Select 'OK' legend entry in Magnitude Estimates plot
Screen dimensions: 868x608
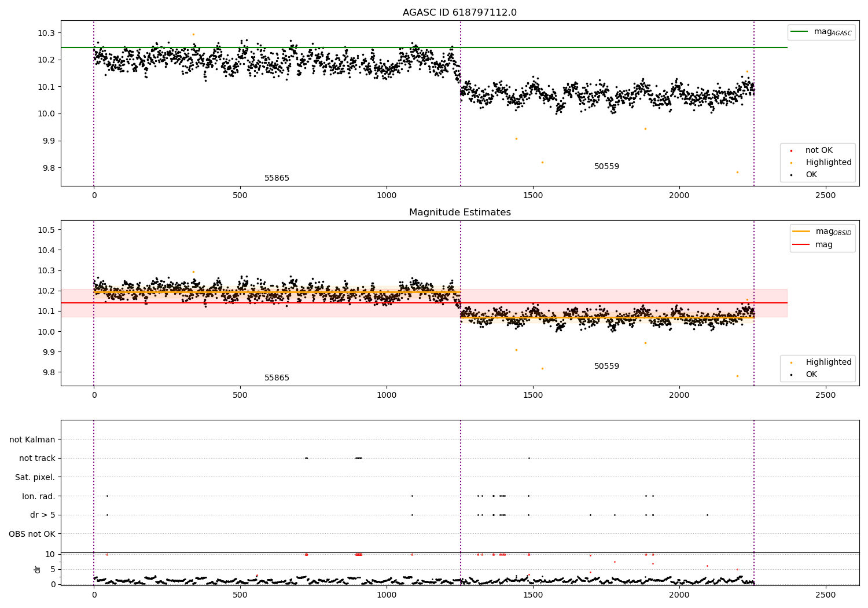pos(811,375)
